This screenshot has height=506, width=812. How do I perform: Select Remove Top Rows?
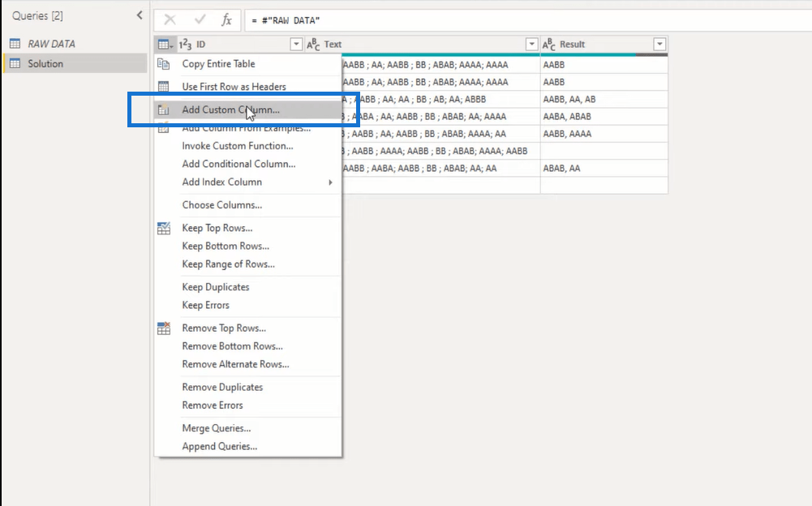click(224, 328)
